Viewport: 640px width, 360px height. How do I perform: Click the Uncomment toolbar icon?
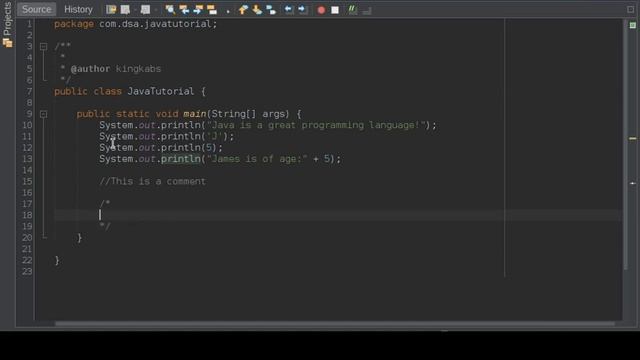click(x=367, y=10)
